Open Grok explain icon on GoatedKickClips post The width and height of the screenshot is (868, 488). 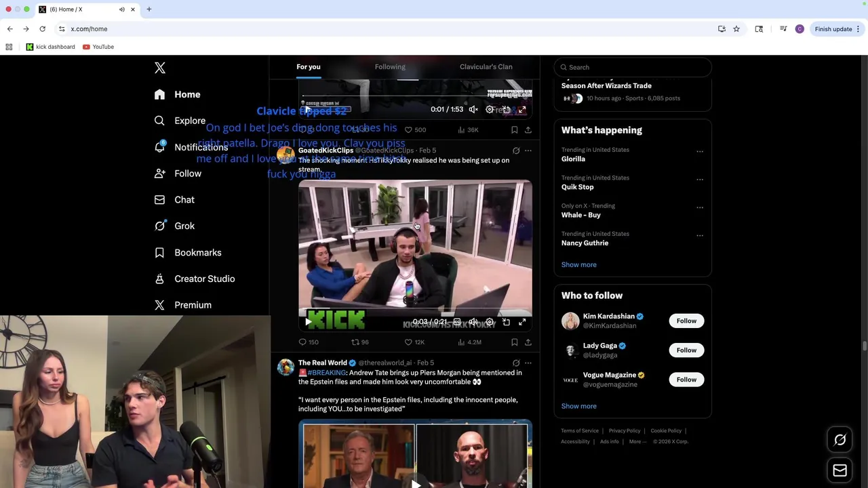516,150
